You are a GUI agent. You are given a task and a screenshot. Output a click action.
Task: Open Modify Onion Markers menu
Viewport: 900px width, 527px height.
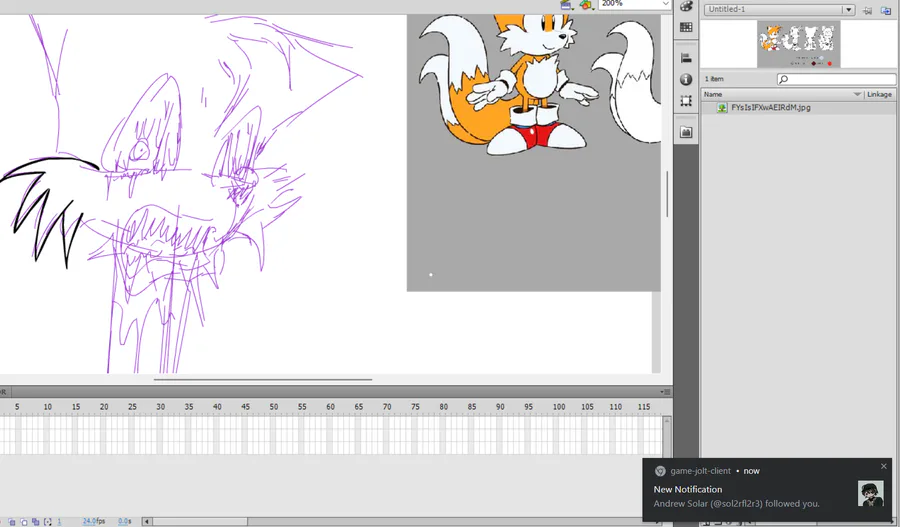click(48, 522)
